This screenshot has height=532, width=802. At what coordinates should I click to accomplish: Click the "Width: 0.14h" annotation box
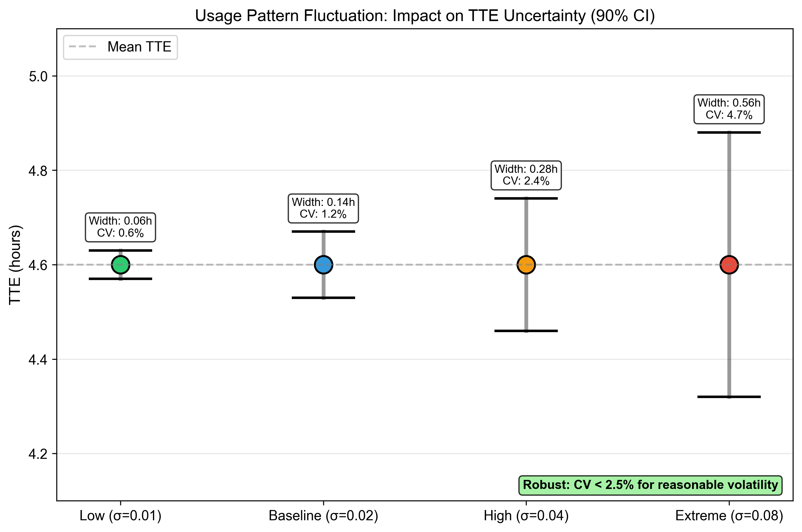click(323, 208)
